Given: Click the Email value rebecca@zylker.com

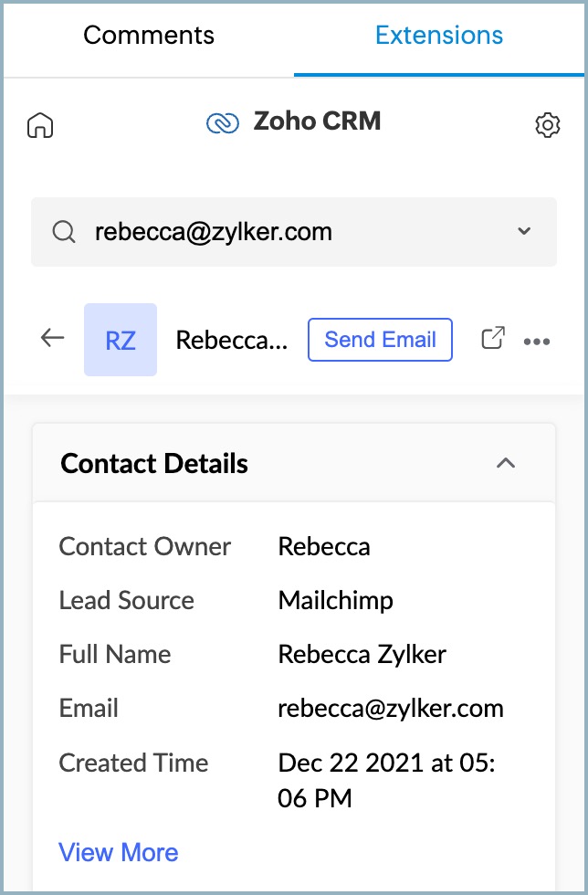Looking at the screenshot, I should tap(391, 708).
